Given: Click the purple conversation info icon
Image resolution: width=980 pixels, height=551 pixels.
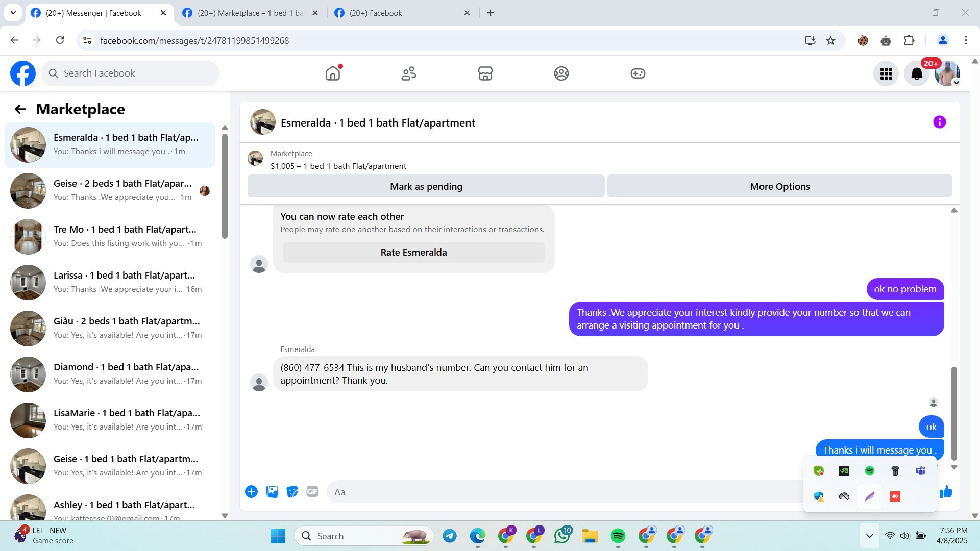Looking at the screenshot, I should [939, 122].
